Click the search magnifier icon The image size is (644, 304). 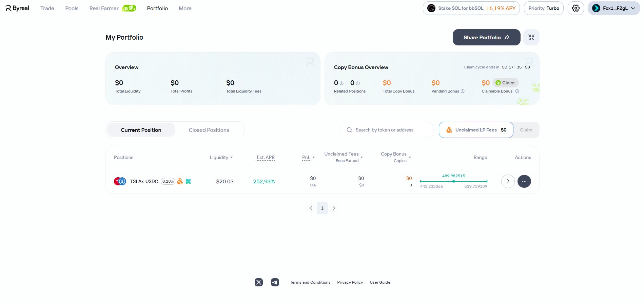(349, 130)
